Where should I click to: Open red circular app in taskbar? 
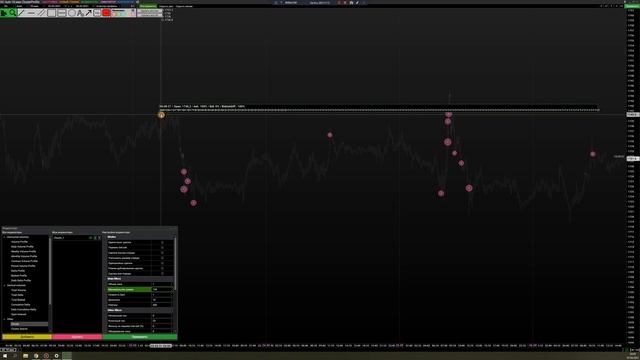46,356
